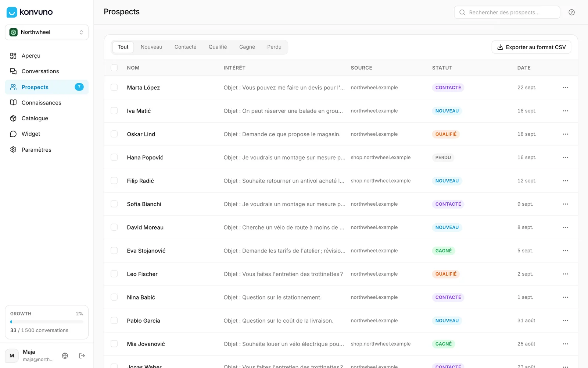Check the Marta López row checkbox
588x368 pixels.
(x=114, y=88)
